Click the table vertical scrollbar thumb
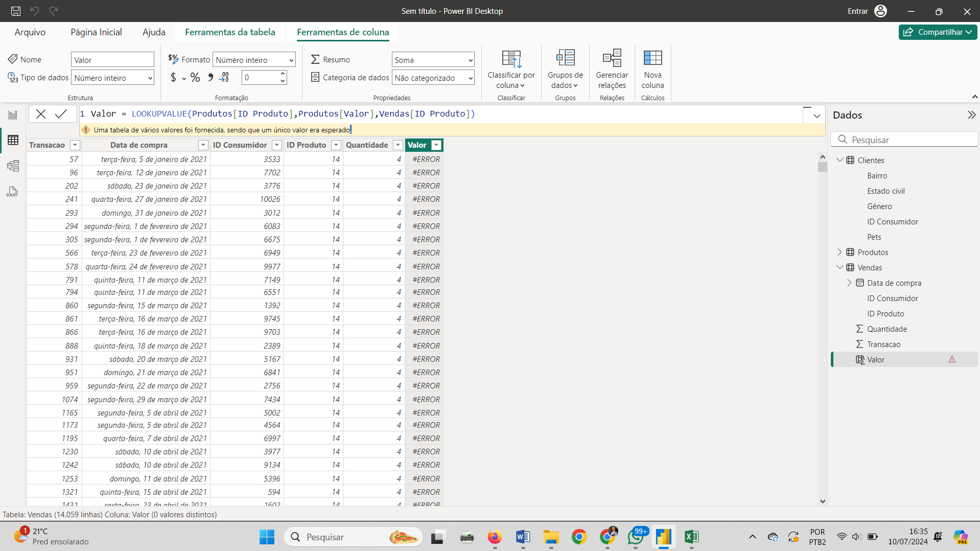980x551 pixels. click(x=822, y=167)
